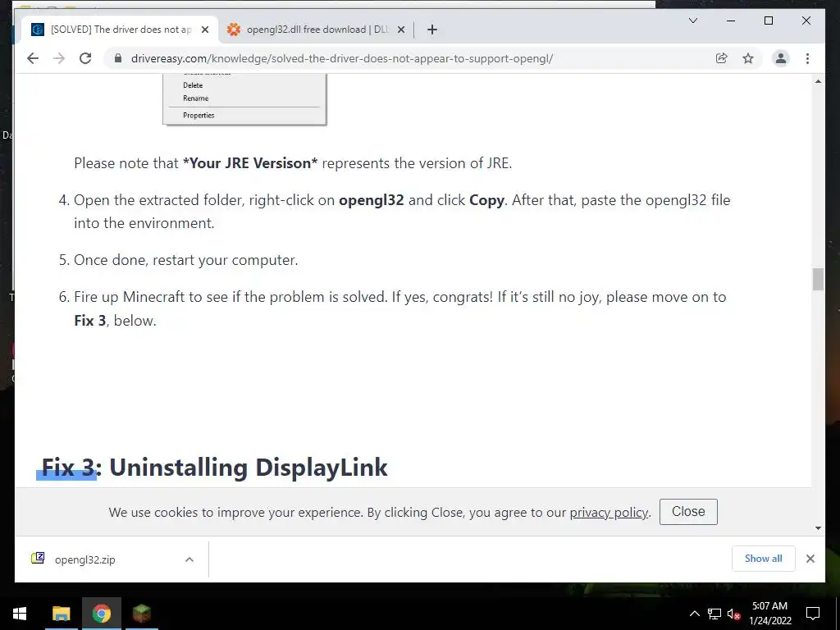Screen dimensions: 840x630
Task: Select Properties in context menu image
Action: point(199,115)
